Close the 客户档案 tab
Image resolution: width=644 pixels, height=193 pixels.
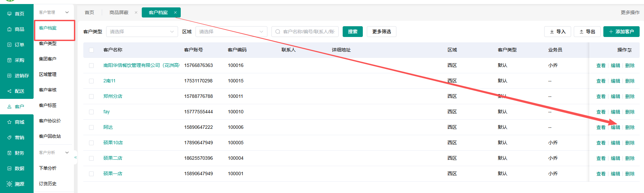[175, 12]
